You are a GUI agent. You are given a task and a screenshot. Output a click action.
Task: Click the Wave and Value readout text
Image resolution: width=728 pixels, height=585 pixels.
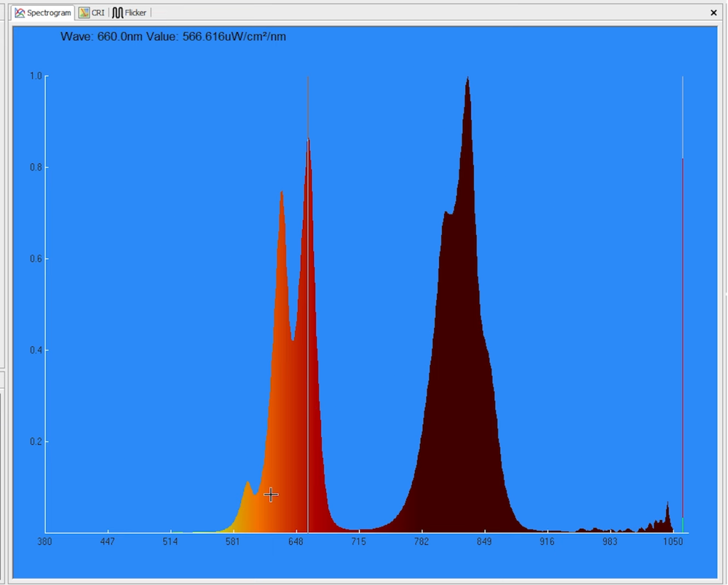pos(173,36)
